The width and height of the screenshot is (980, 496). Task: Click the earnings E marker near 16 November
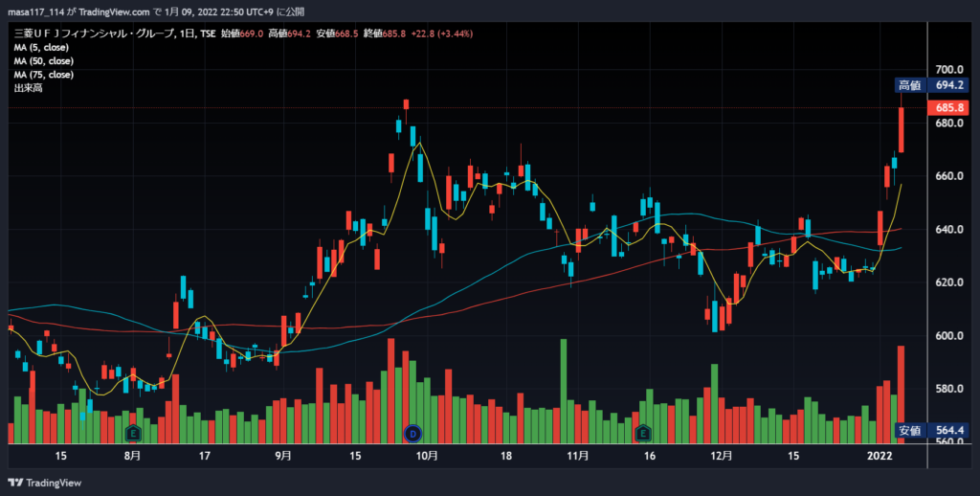(x=642, y=433)
